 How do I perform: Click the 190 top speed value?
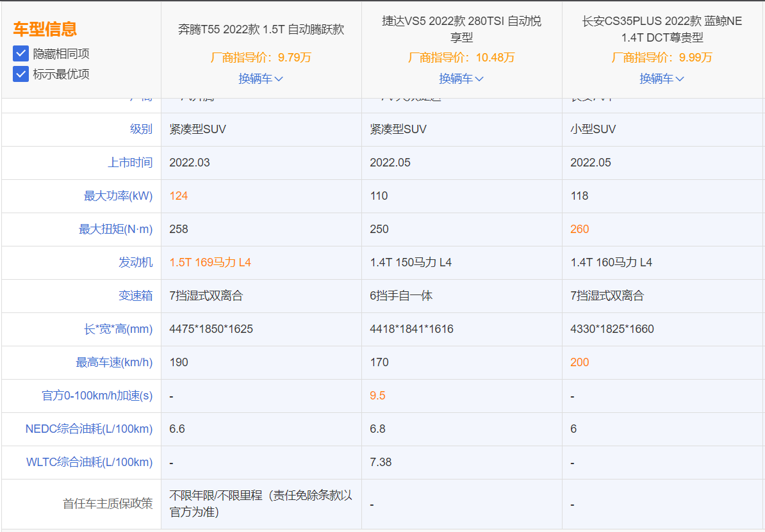point(179,362)
